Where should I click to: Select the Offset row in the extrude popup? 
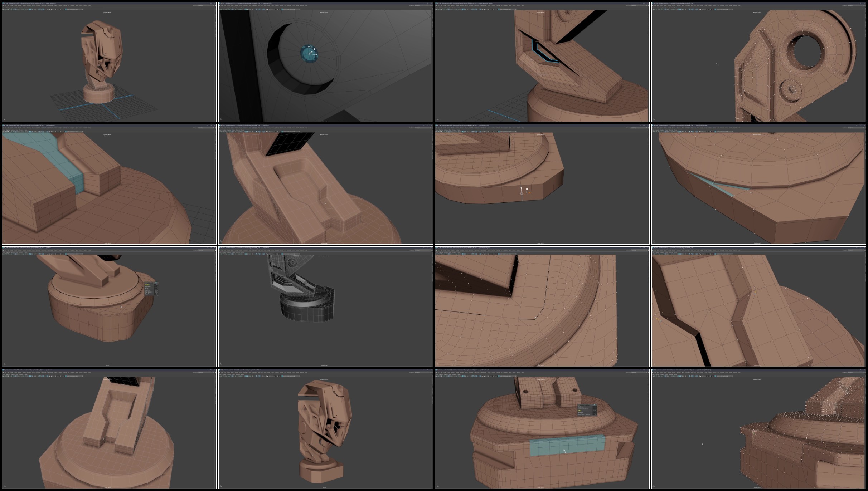(x=587, y=411)
